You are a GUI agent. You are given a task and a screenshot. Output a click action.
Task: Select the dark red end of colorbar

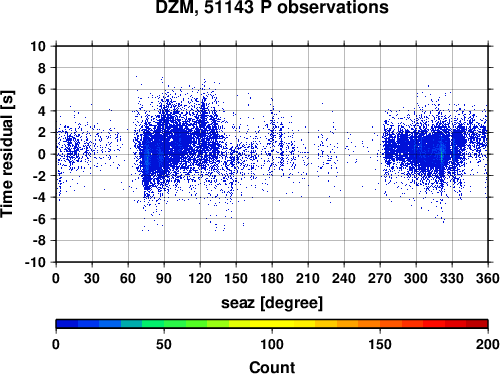pos(477,324)
